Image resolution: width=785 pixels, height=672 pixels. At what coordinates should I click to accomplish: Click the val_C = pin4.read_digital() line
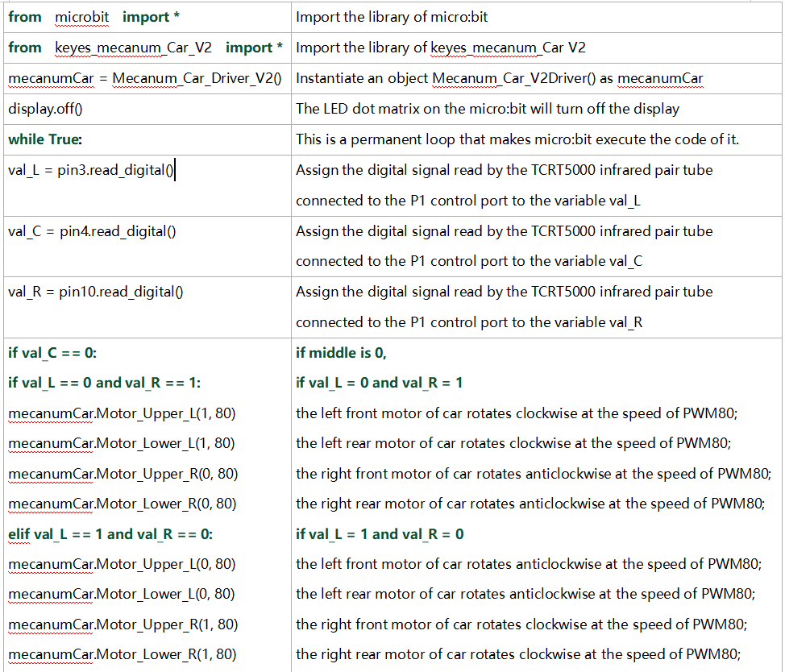click(x=92, y=232)
